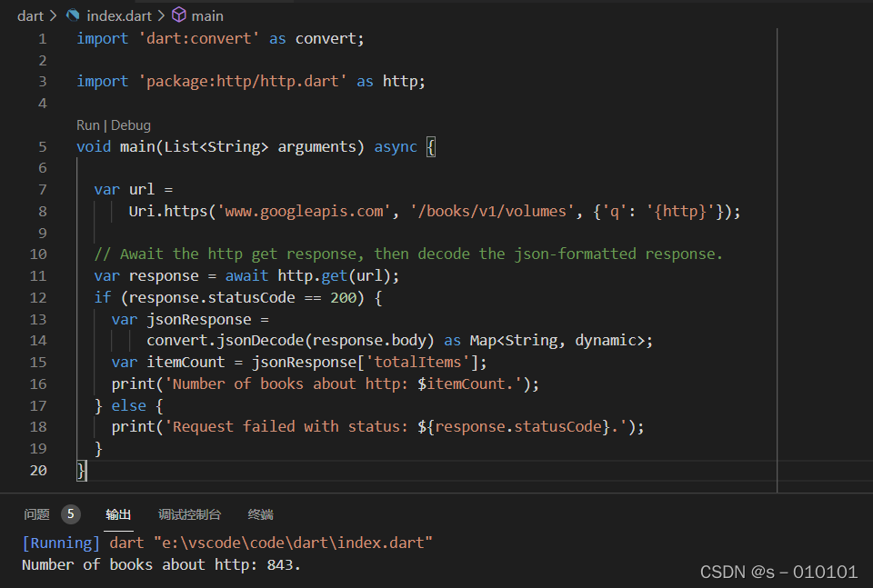Click 'jsonResponse' variable on line 13
This screenshot has width=873, height=588.
(x=199, y=320)
